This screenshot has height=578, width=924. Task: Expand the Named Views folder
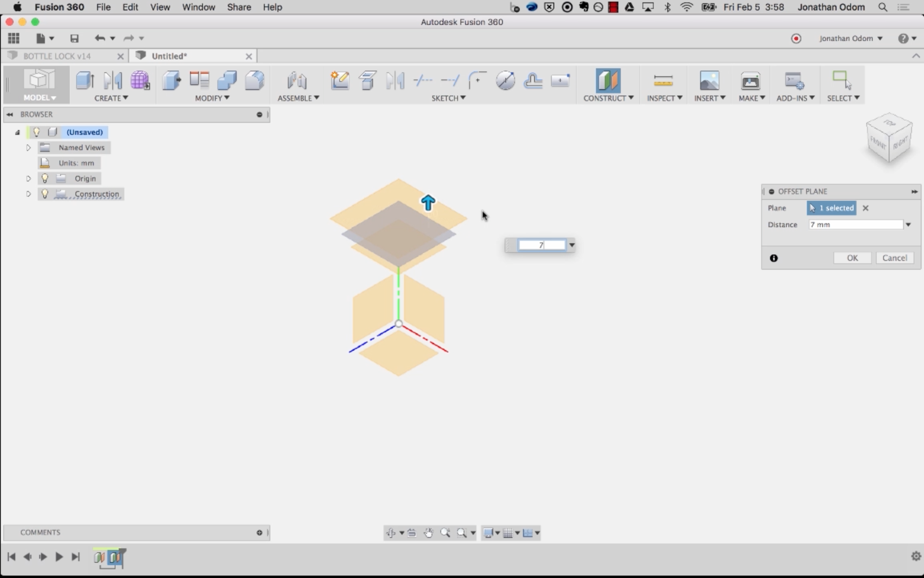(28, 148)
